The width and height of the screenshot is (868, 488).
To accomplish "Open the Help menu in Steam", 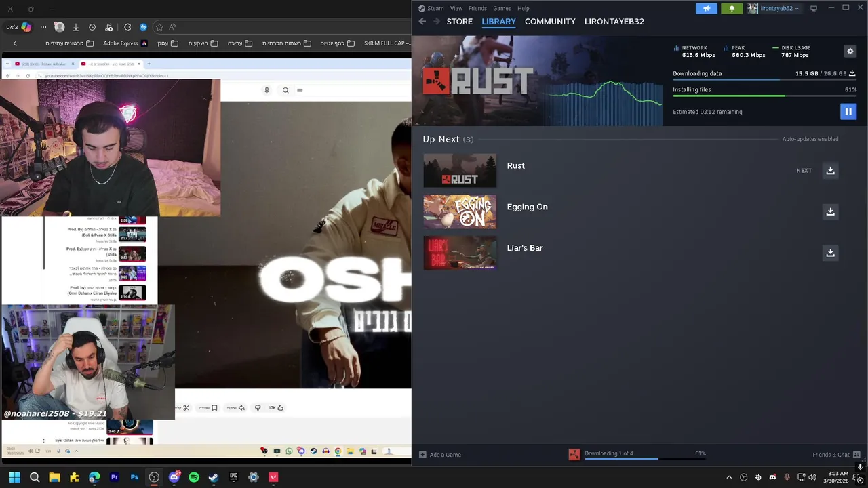I will (x=524, y=8).
